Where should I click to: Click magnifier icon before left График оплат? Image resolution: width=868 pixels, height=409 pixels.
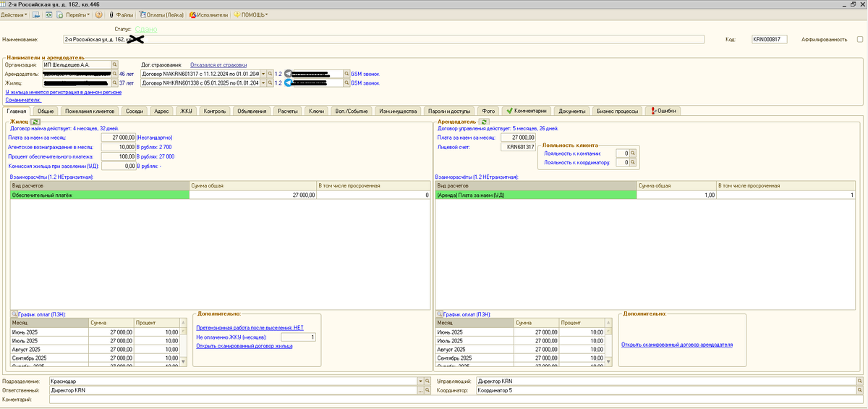point(14,314)
